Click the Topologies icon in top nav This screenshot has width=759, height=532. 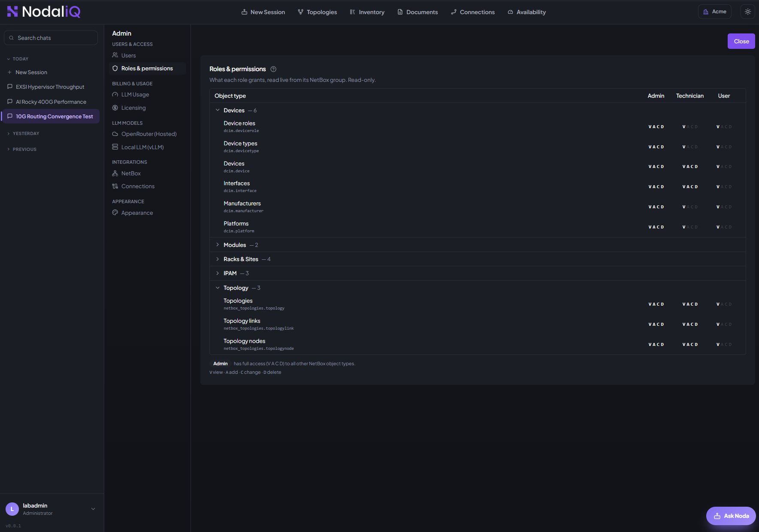tap(300, 12)
